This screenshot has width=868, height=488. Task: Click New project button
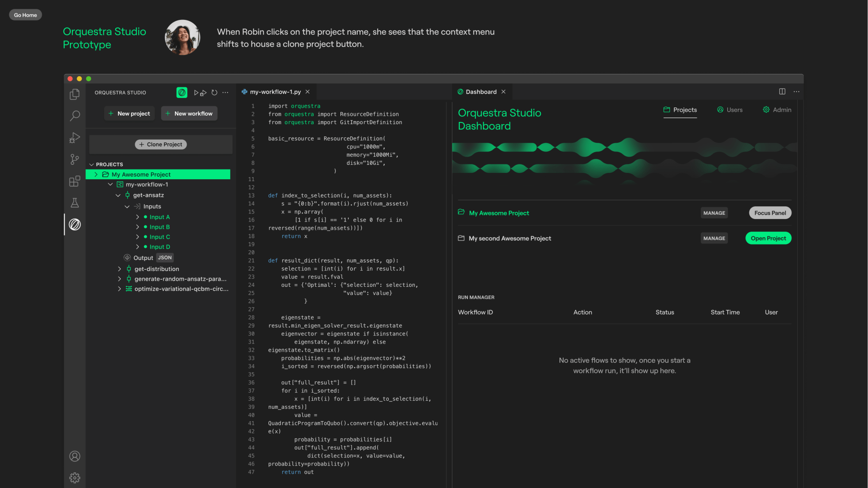tap(129, 113)
